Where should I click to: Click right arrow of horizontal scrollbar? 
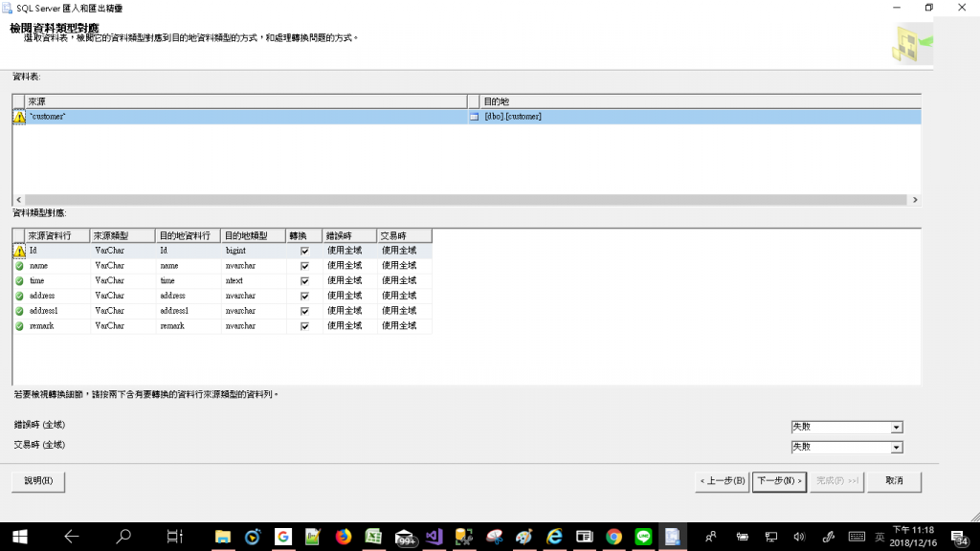coord(915,200)
